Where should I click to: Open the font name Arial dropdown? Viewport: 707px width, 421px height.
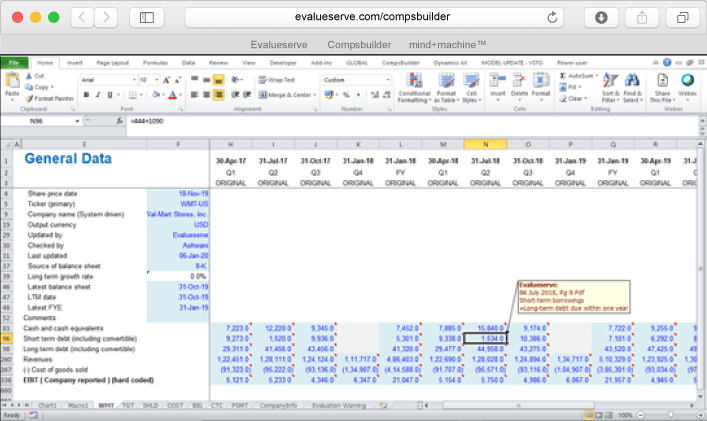134,80
